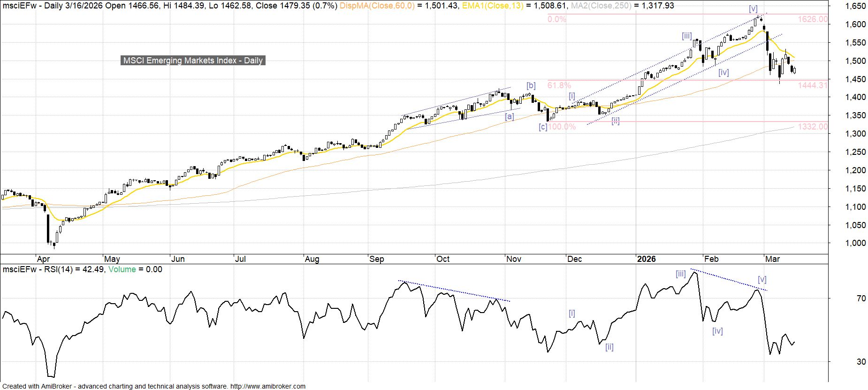Click the 61.8% Fibonacci retracement label
868x390 pixels.
(559, 85)
